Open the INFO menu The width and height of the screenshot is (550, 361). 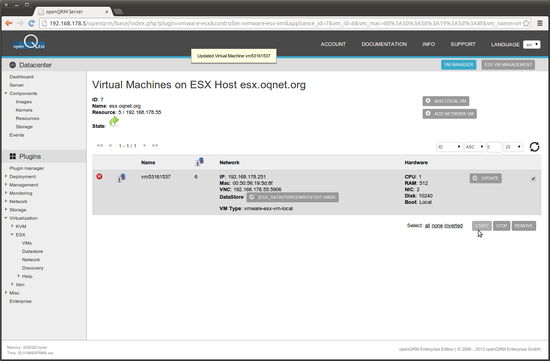[x=428, y=44]
